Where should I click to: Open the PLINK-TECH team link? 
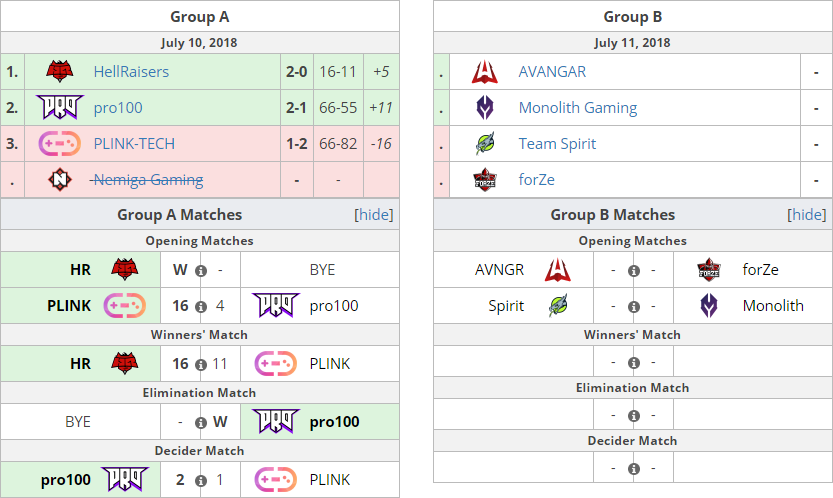(134, 144)
